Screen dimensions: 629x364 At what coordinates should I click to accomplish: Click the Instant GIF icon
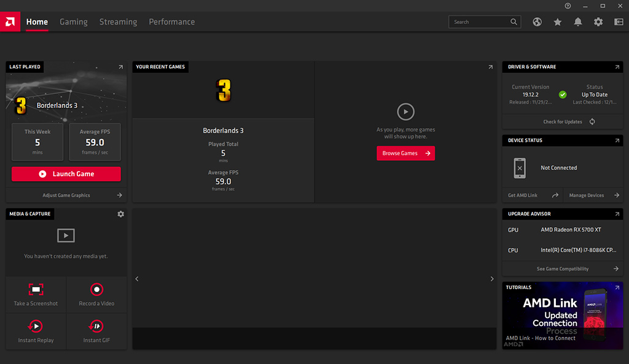point(96,327)
